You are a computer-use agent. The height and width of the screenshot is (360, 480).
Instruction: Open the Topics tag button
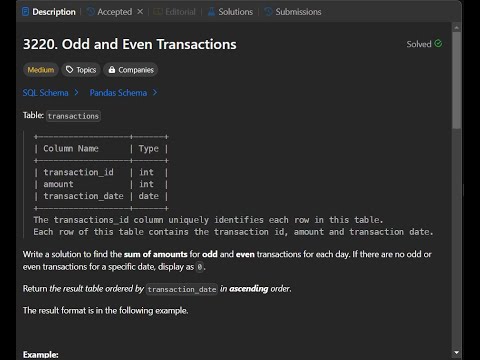(81, 70)
